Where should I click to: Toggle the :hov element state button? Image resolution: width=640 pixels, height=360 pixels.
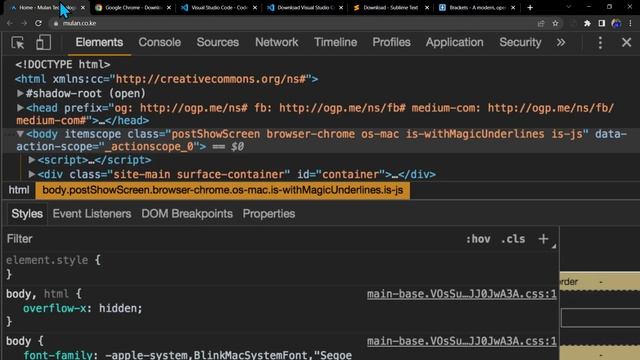pos(478,239)
